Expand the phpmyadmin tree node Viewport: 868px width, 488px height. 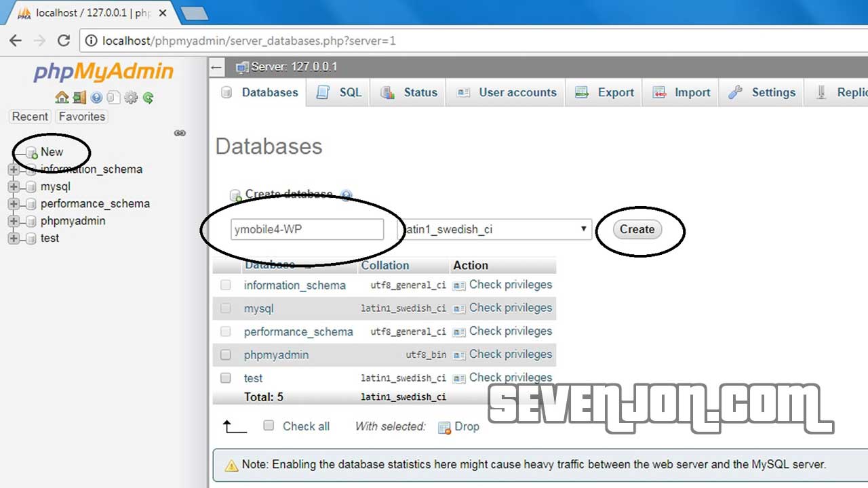pyautogui.click(x=14, y=221)
